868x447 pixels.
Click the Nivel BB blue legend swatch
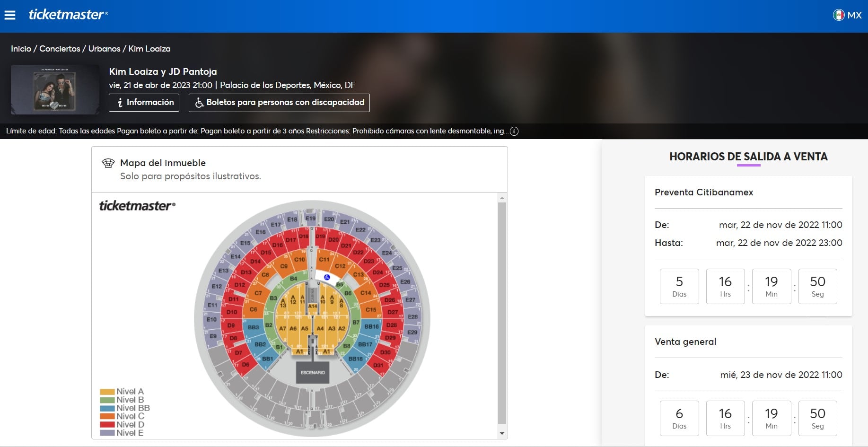point(107,408)
